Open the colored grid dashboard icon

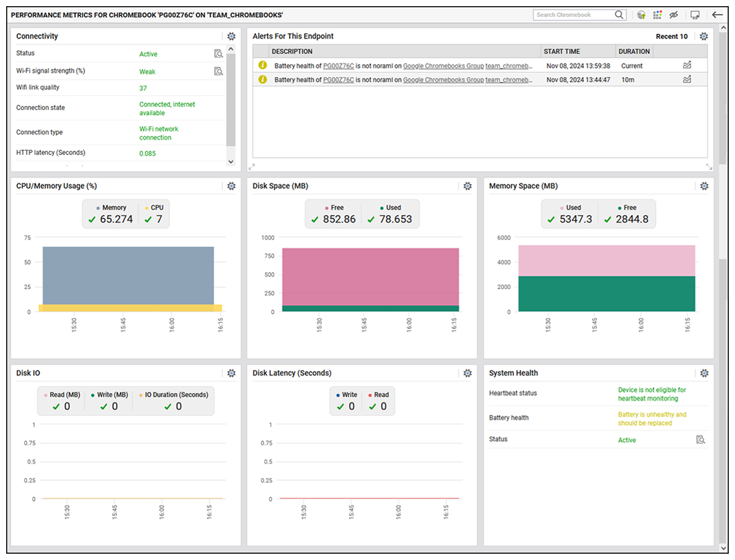tap(657, 15)
